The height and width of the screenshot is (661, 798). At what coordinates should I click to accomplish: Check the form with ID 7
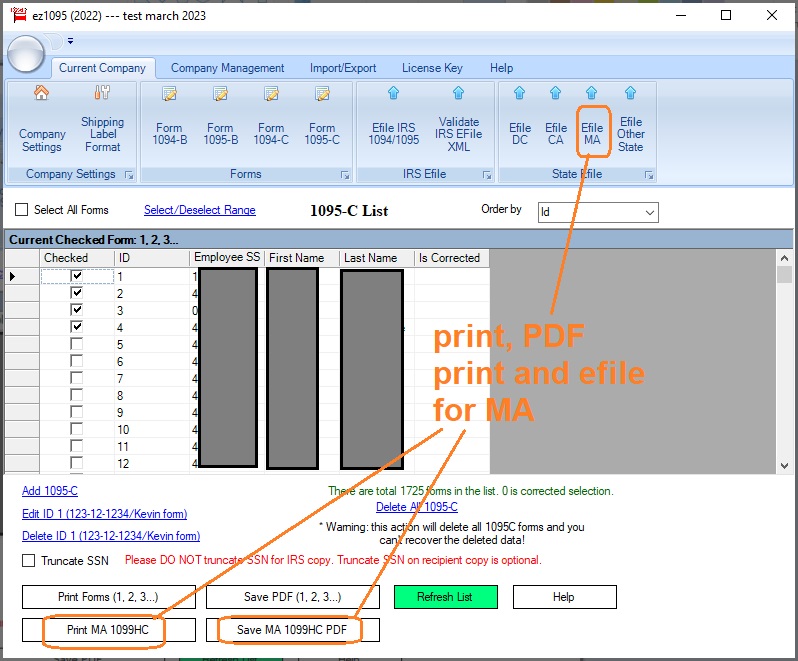click(x=76, y=378)
